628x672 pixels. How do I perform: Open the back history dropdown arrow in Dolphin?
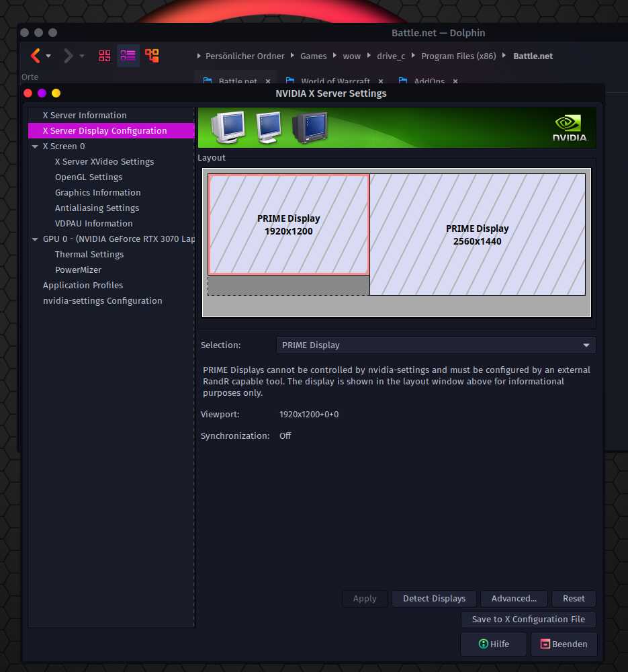[x=48, y=56]
